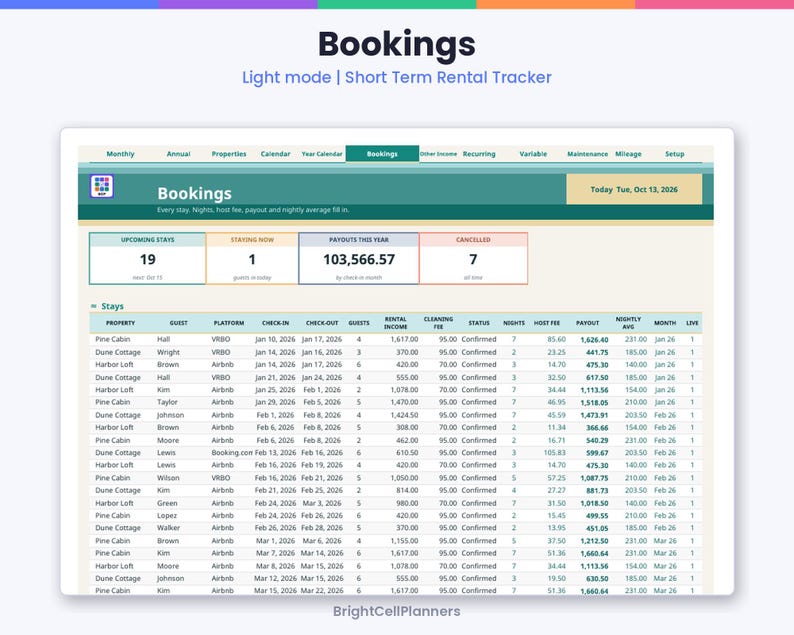The height and width of the screenshot is (635, 794).
Task: Click the CHECK-IN column header
Action: point(275,323)
